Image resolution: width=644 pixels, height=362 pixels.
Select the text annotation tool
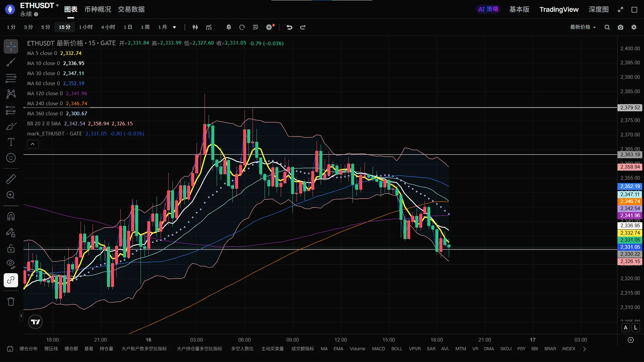[x=11, y=142]
